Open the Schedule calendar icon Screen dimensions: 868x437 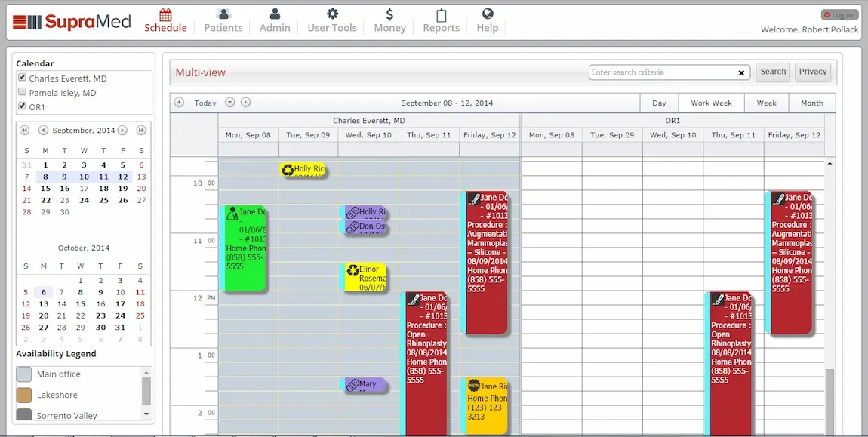click(x=165, y=15)
